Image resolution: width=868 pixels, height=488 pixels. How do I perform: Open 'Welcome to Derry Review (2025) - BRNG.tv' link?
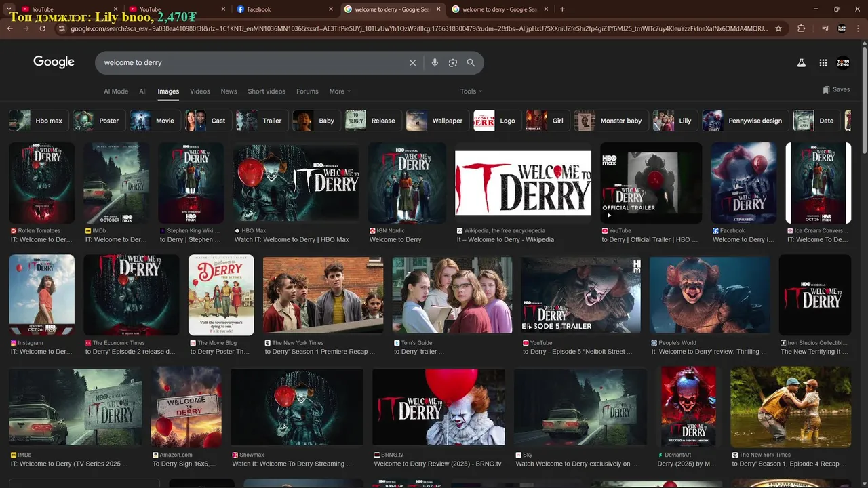[x=437, y=464]
